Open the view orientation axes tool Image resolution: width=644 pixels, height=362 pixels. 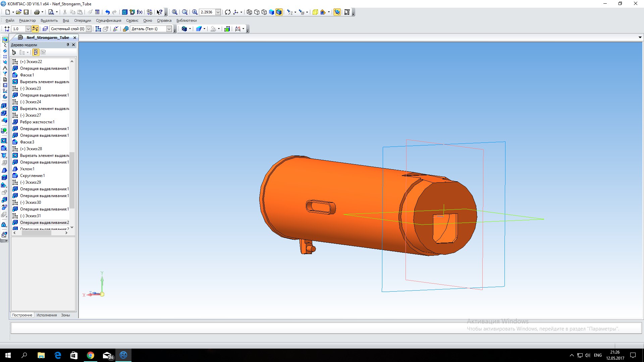coord(236,12)
